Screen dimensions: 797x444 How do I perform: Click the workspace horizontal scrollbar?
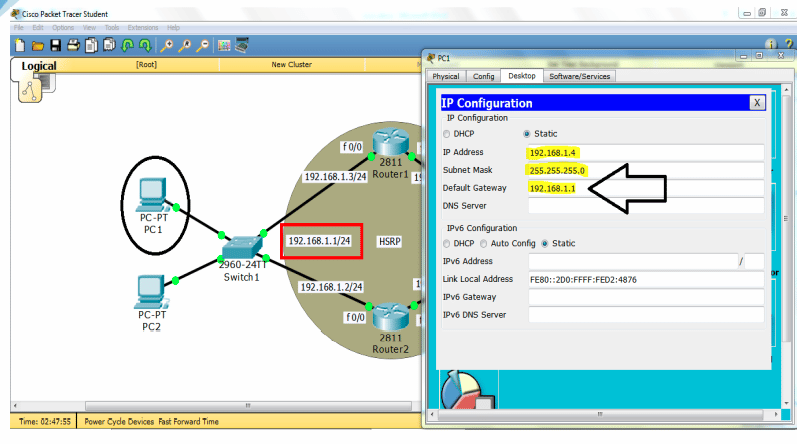click(x=248, y=406)
